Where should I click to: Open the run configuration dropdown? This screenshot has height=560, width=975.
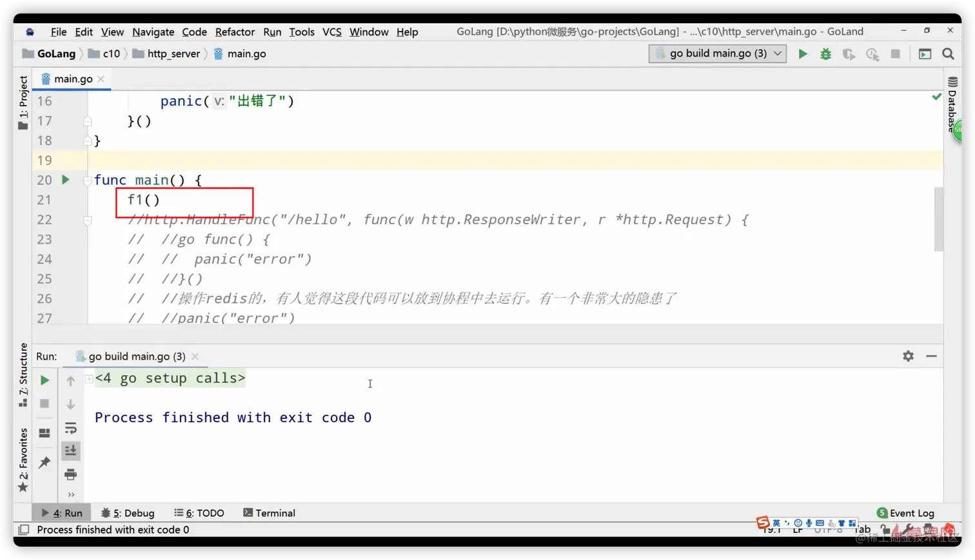click(718, 53)
